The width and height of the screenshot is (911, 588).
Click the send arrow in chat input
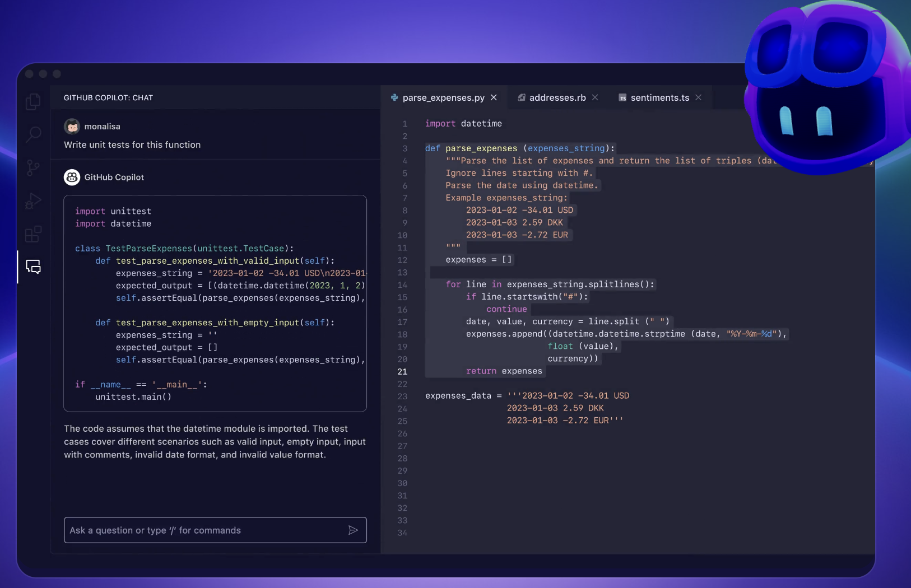pos(353,530)
